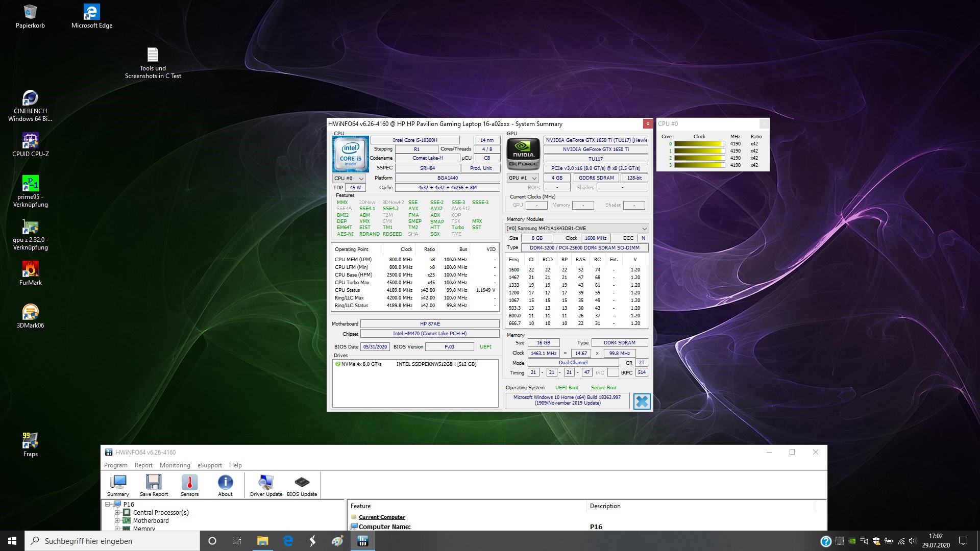The width and height of the screenshot is (980, 551).
Task: Open the Sensors thermometer icon
Action: pos(189,485)
